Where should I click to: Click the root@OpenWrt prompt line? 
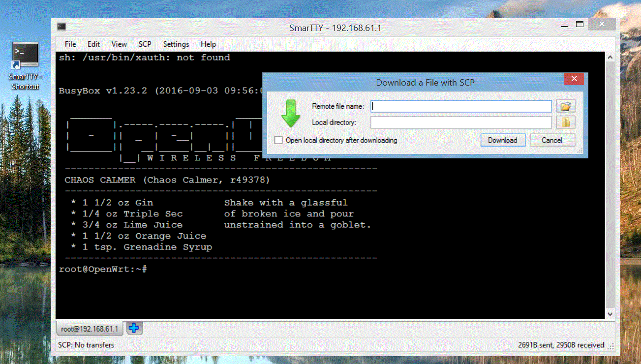tap(103, 269)
